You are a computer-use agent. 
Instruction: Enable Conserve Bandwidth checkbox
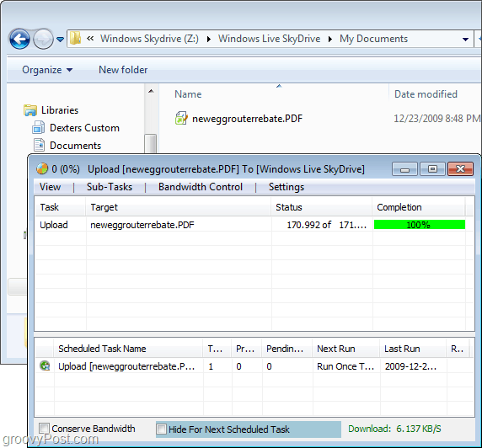(x=44, y=429)
